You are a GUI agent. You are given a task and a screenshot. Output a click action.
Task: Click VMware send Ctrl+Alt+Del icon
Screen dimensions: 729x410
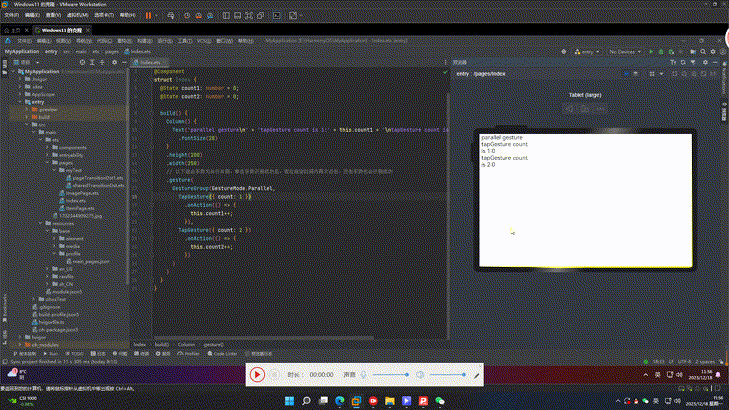pyautogui.click(x=171, y=15)
